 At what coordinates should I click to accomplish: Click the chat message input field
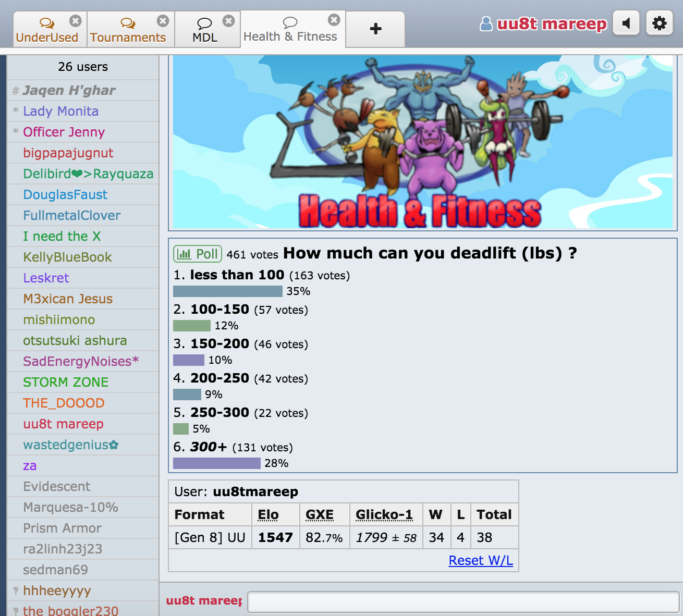463,601
